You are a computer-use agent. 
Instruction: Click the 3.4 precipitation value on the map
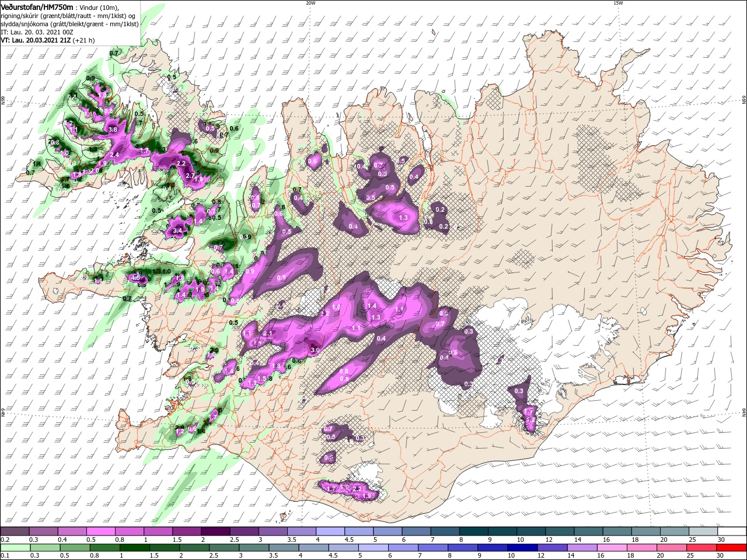click(178, 231)
